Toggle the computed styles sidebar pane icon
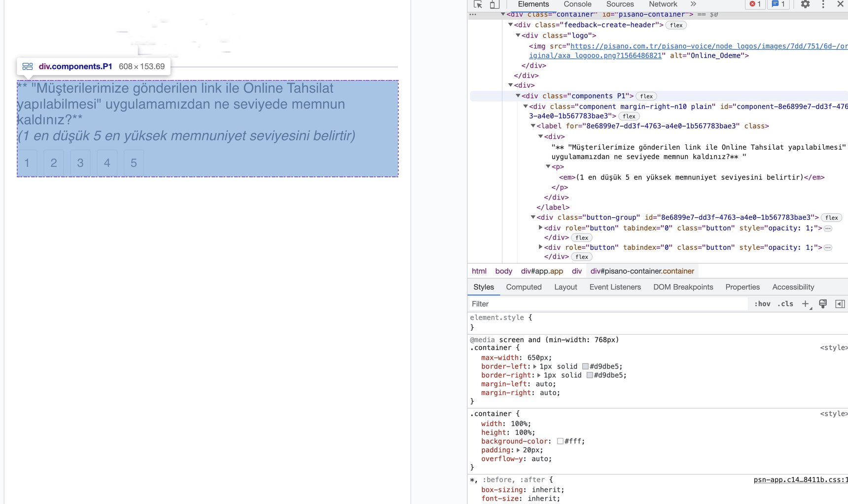848x504 pixels. pyautogui.click(x=840, y=304)
